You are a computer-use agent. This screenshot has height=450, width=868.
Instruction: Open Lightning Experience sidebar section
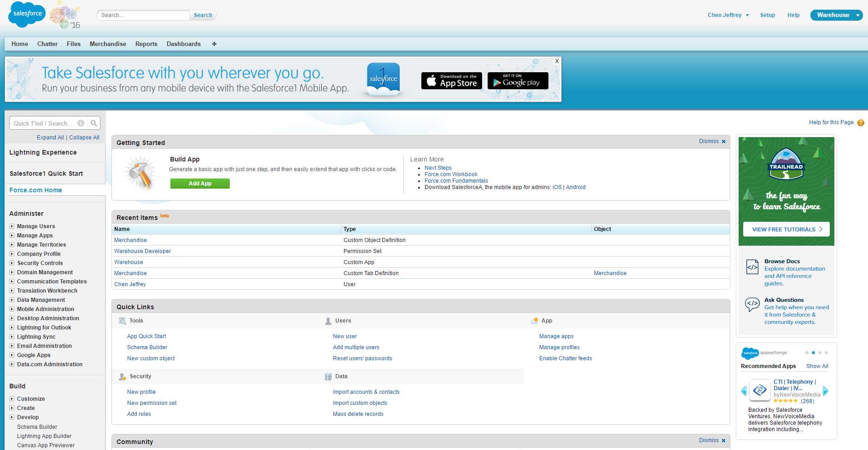43,152
